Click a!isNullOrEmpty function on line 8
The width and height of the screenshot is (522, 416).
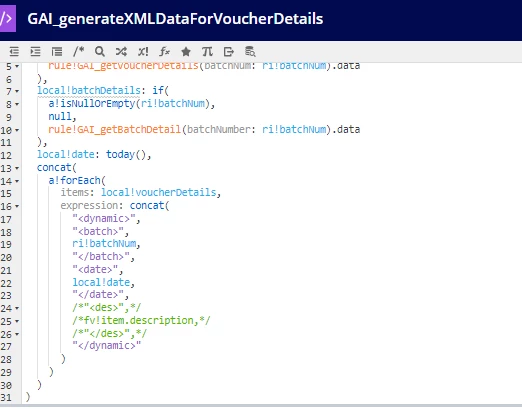pos(92,104)
